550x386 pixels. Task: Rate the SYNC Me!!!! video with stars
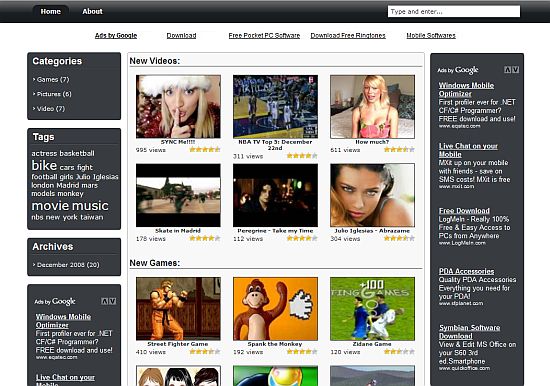205,149
